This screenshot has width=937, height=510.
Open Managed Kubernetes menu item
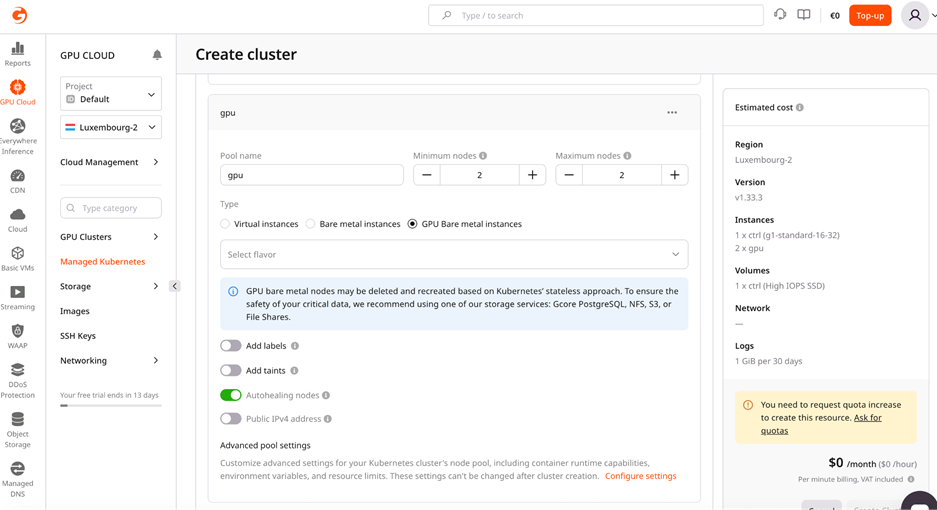103,262
